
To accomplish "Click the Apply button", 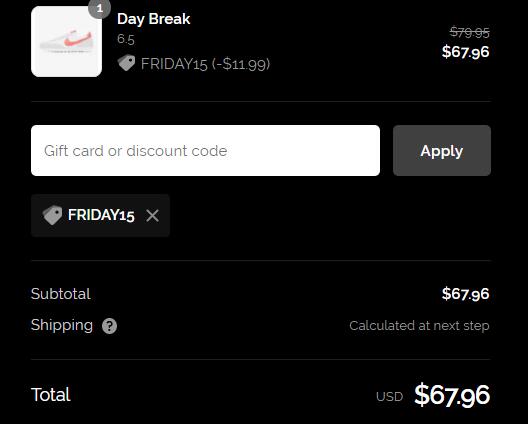I will pyautogui.click(x=442, y=151).
